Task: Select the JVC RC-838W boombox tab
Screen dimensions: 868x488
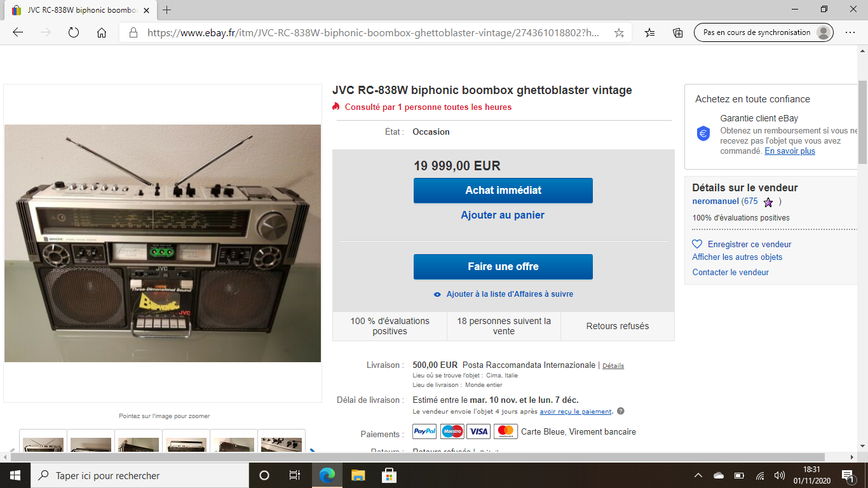Action: [78, 10]
